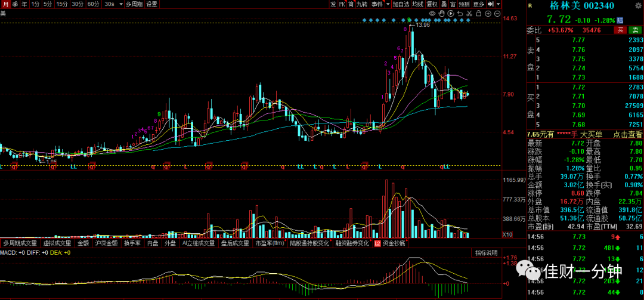Switch to the 年 yearly period
The image size is (644, 300).
24,4
